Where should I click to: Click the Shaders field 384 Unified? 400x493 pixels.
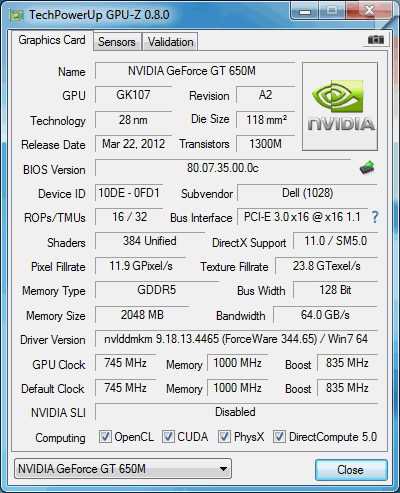pyautogui.click(x=150, y=241)
